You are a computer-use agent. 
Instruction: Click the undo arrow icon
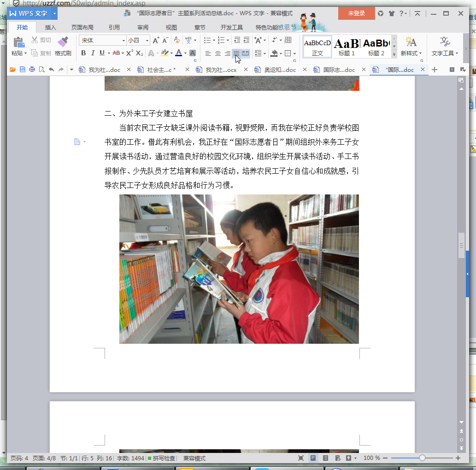tap(51, 70)
